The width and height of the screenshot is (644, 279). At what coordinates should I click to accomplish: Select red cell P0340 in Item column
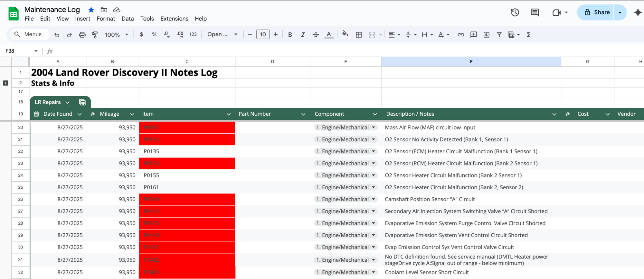(x=187, y=199)
